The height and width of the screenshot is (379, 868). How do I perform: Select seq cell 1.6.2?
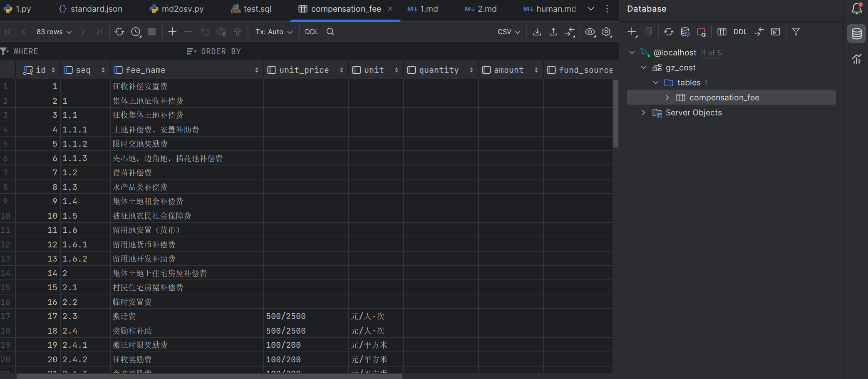tap(85, 259)
